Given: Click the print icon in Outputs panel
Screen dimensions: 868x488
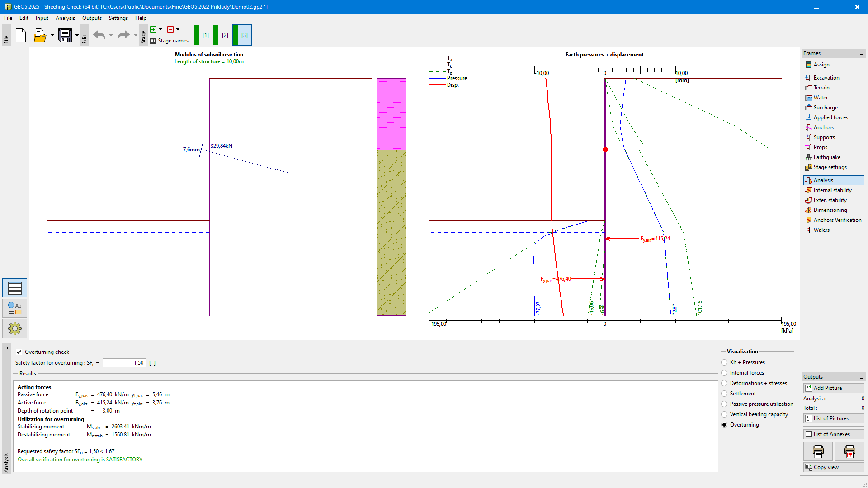Looking at the screenshot, I should coord(818,451).
